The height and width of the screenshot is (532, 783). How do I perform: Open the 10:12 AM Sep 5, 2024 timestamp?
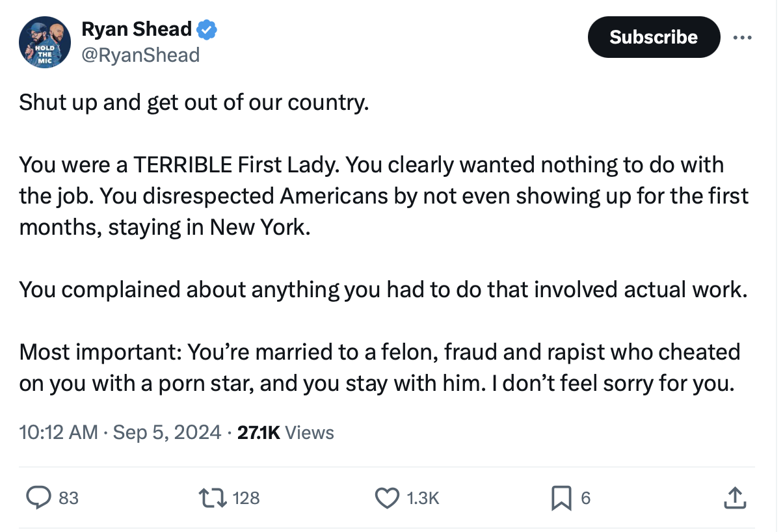[x=120, y=432]
